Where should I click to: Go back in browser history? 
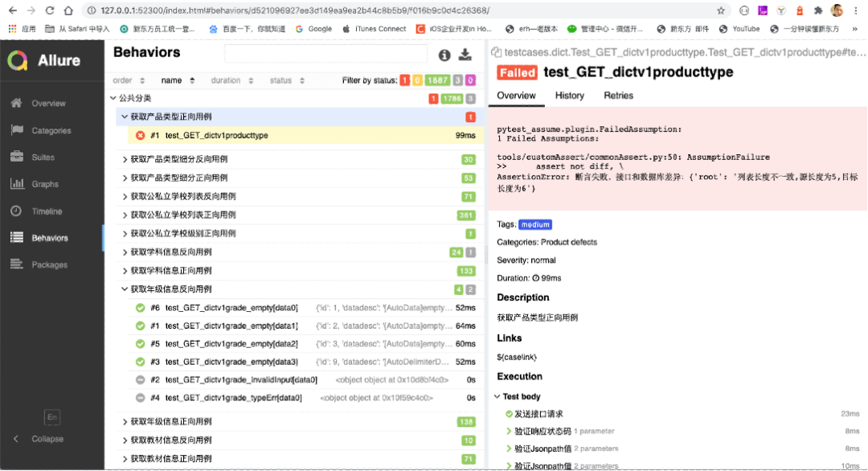coord(13,10)
